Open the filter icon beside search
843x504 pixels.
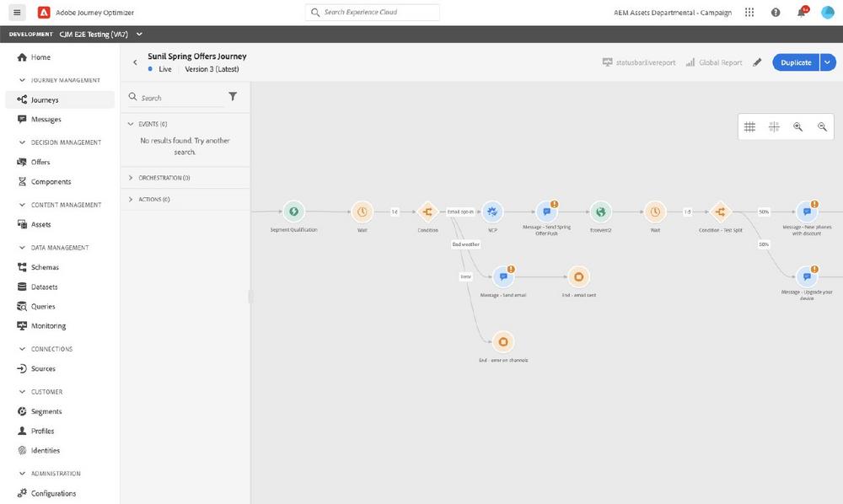click(233, 97)
